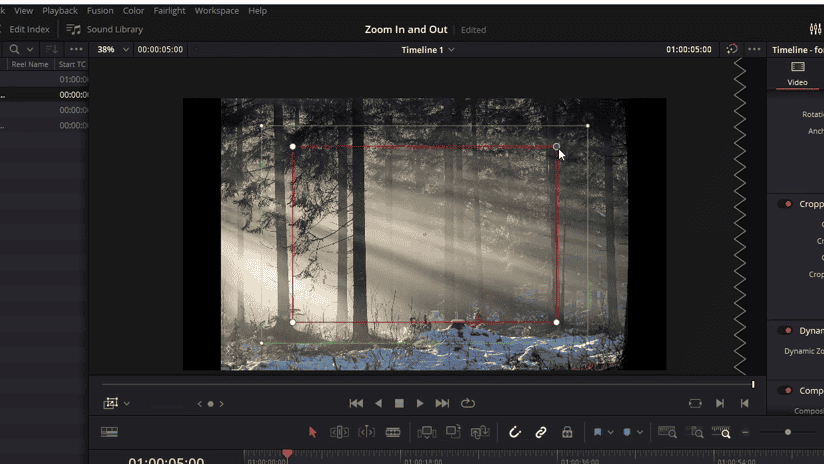Click the Reel Name column header
The image size is (824, 464).
coord(30,64)
